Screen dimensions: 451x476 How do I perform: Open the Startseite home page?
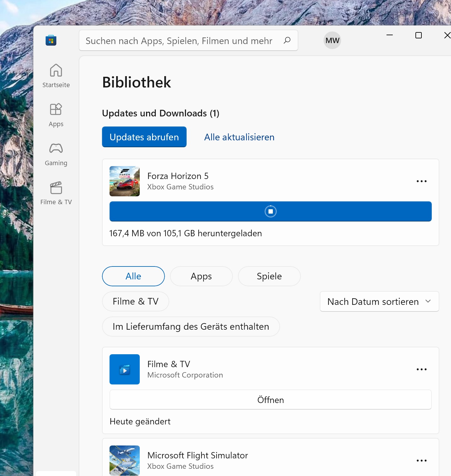click(x=56, y=76)
